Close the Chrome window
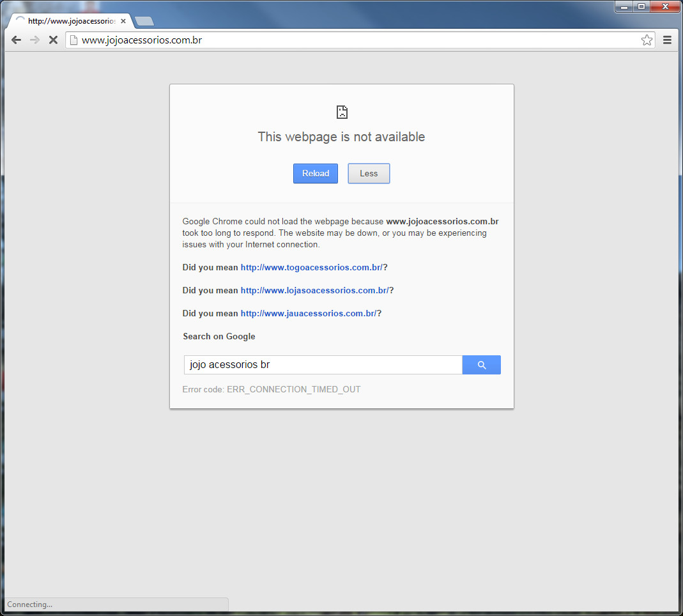 click(x=665, y=6)
